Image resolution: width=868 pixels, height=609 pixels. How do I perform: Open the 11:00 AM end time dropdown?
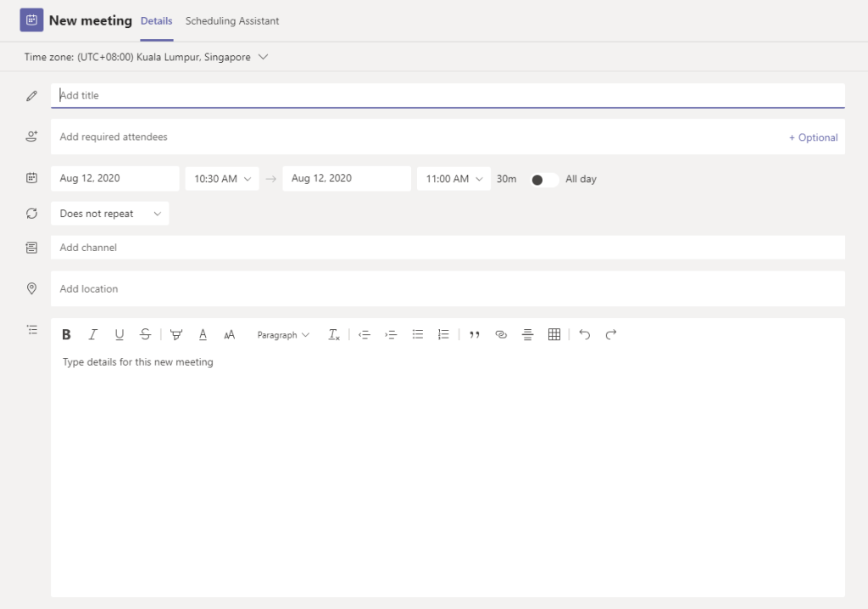click(453, 179)
